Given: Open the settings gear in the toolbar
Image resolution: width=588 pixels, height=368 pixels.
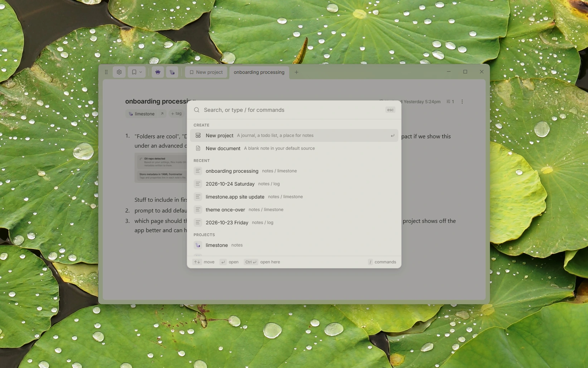Looking at the screenshot, I should click(119, 72).
